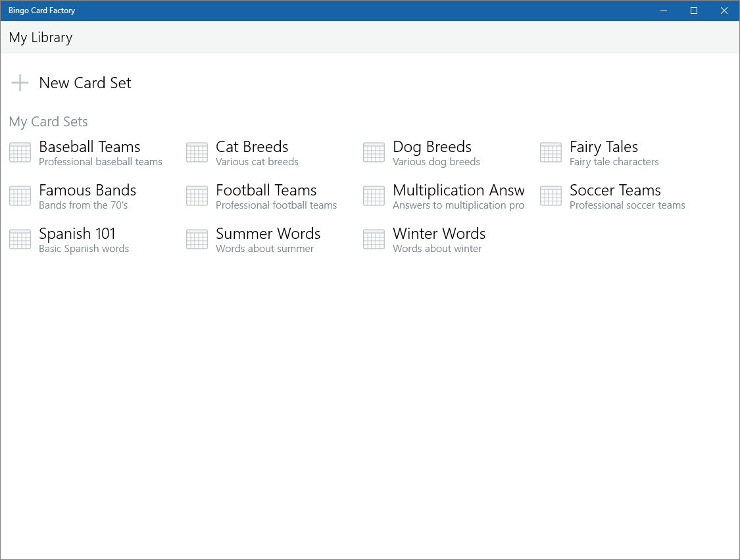740x560 pixels.
Task: Click the Dog Breeds grid icon
Action: tap(374, 153)
